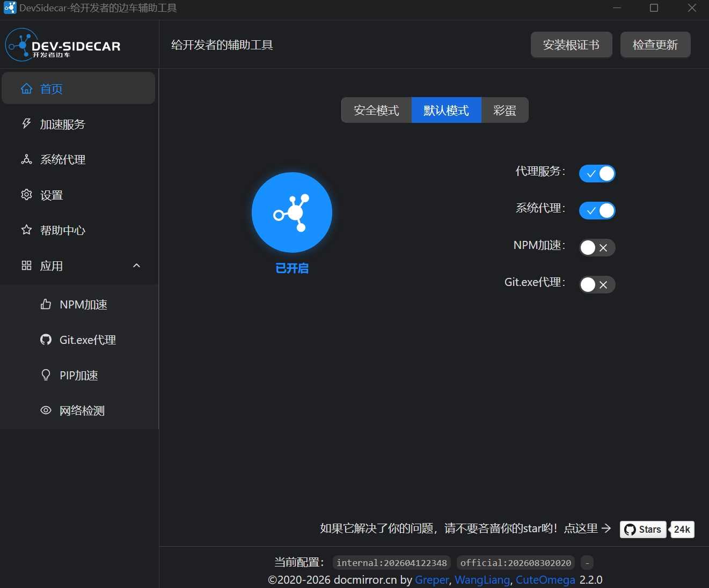
Task: Switch to the 安全模式 tab
Action: click(x=377, y=110)
